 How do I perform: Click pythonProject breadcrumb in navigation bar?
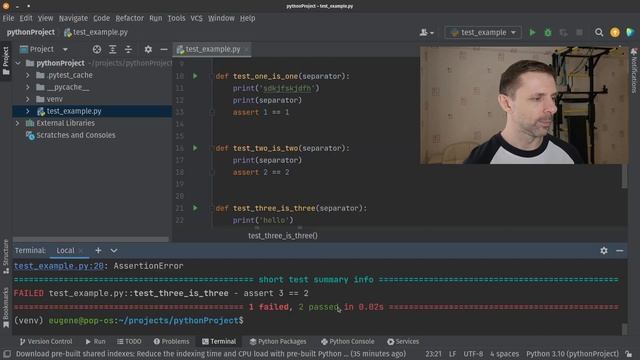[x=31, y=32]
